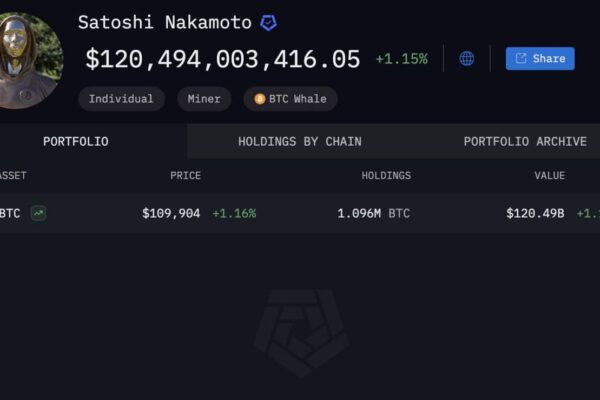Click the BTC Whale tag

pyautogui.click(x=290, y=99)
